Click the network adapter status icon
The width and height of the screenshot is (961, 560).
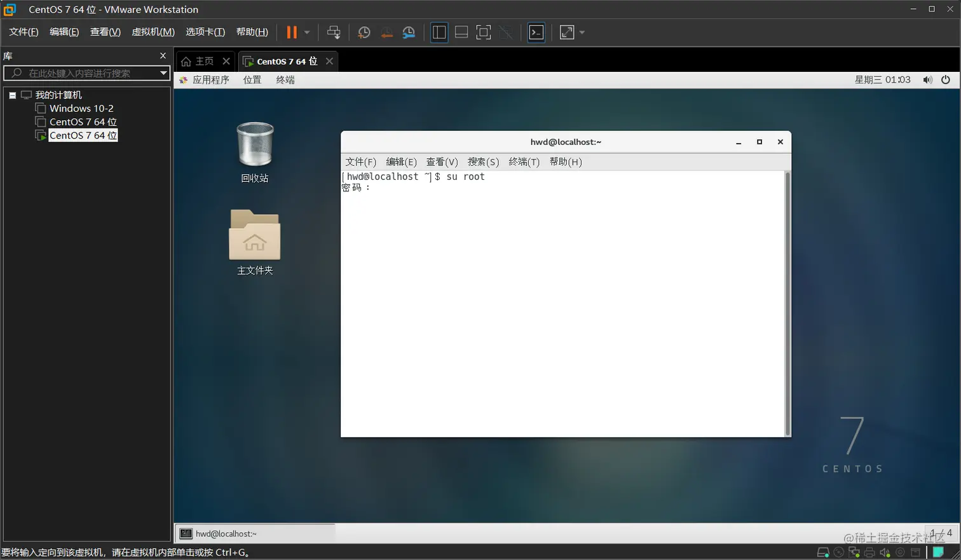coord(854,552)
